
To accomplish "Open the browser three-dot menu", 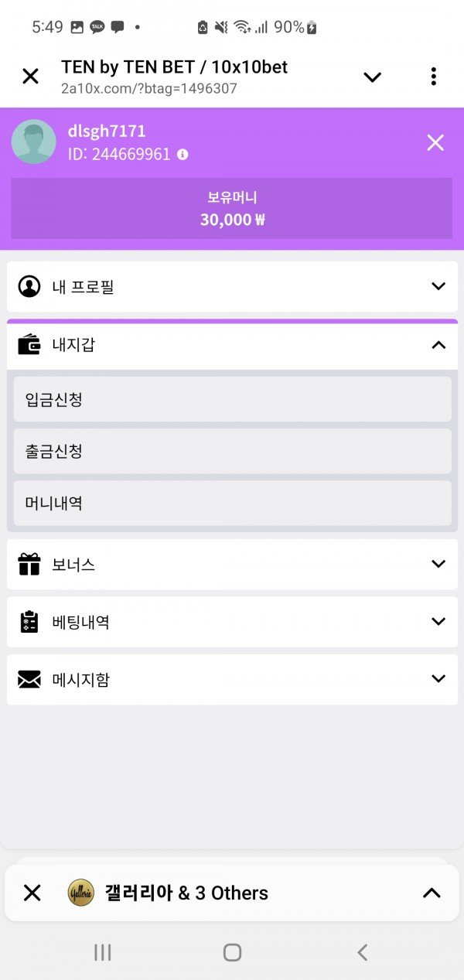I will pos(433,77).
